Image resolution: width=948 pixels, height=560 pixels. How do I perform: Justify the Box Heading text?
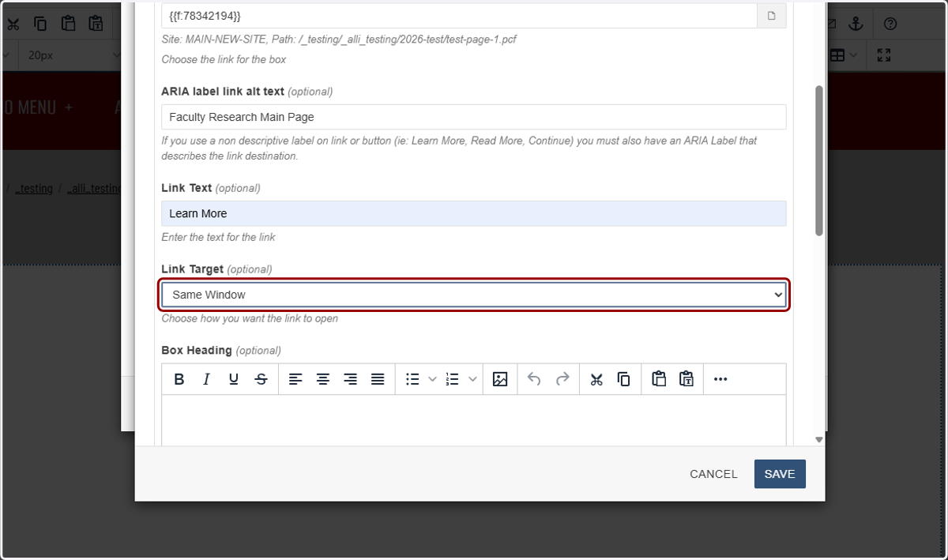[x=378, y=379]
